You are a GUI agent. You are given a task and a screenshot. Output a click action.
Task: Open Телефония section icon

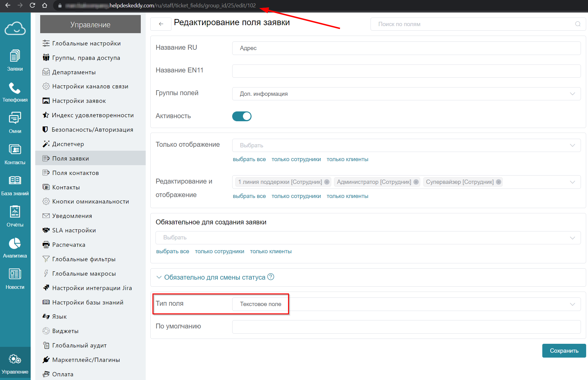pos(15,92)
